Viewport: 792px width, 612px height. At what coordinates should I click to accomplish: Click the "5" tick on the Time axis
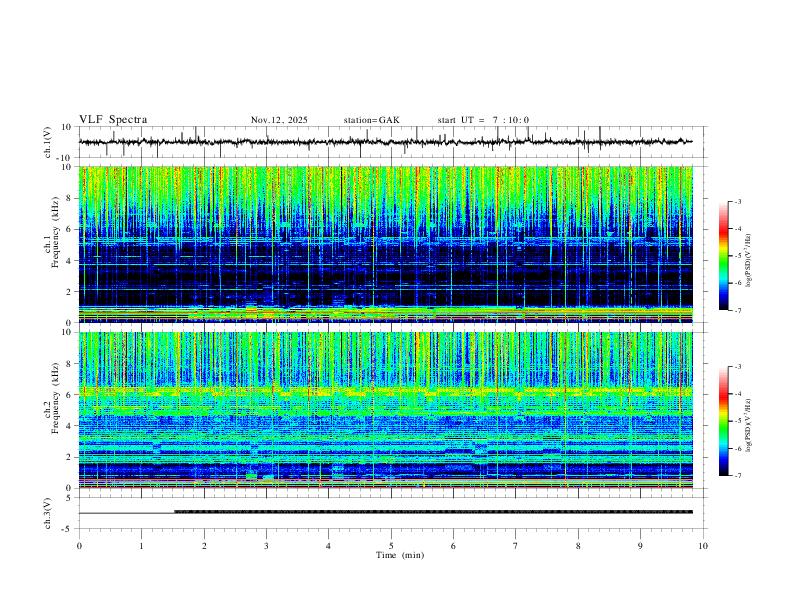click(x=391, y=546)
